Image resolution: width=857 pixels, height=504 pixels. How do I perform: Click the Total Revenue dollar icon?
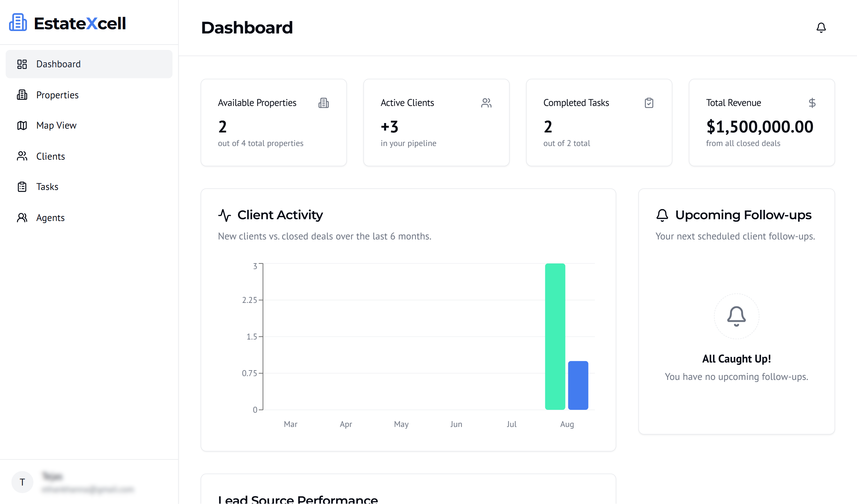pos(812,103)
